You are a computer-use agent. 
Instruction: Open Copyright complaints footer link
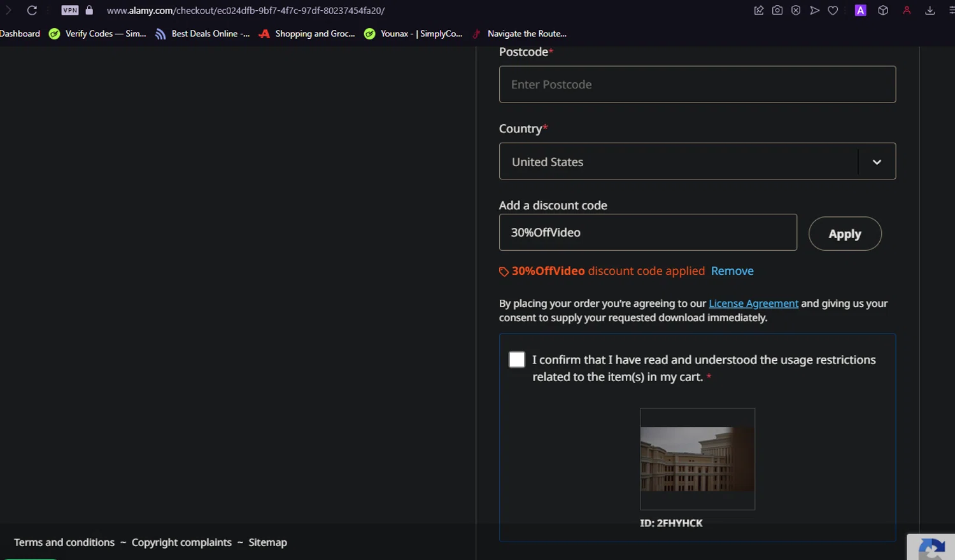(181, 542)
